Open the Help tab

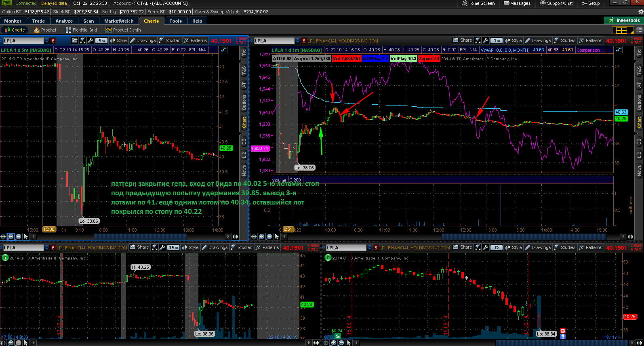click(x=197, y=21)
